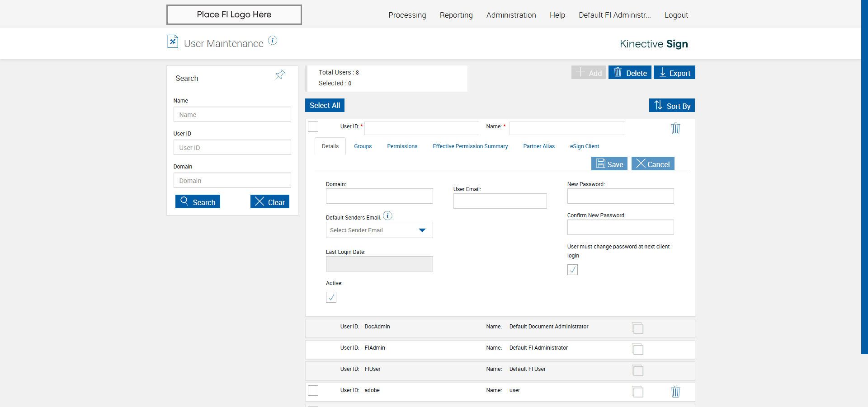868x407 pixels.
Task: Uncheck user must change password checkbox
Action: (573, 270)
